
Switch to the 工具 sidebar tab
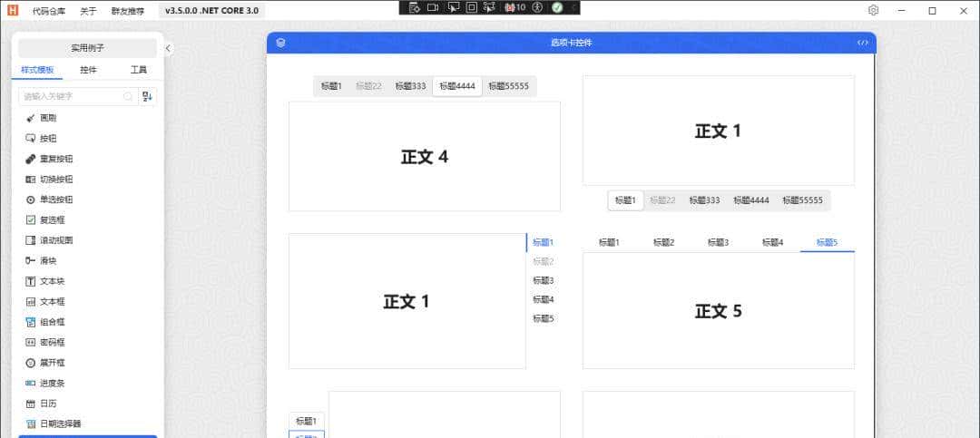pos(138,70)
